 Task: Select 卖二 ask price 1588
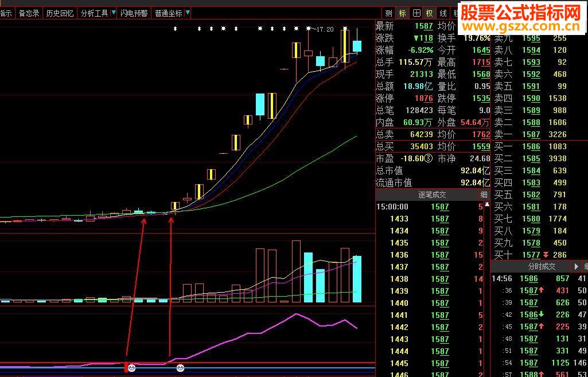(531, 122)
